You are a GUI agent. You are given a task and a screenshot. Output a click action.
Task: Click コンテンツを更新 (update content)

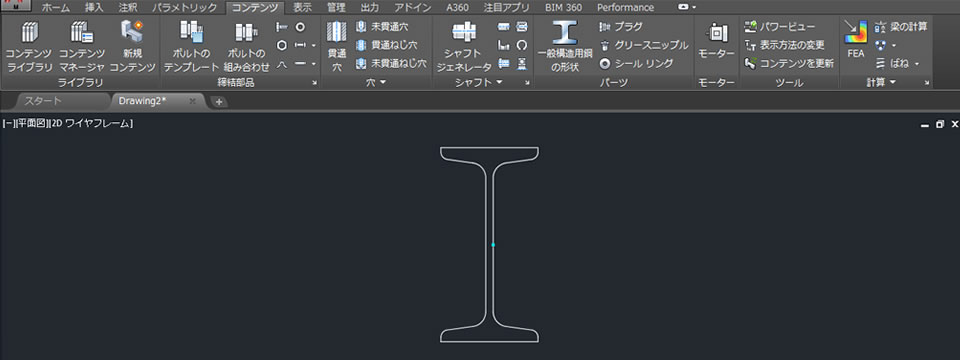coord(789,63)
